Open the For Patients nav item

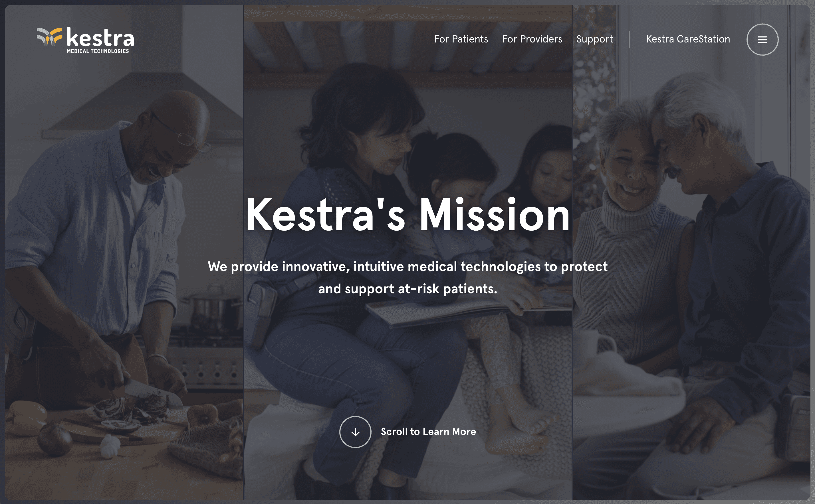[x=461, y=39]
